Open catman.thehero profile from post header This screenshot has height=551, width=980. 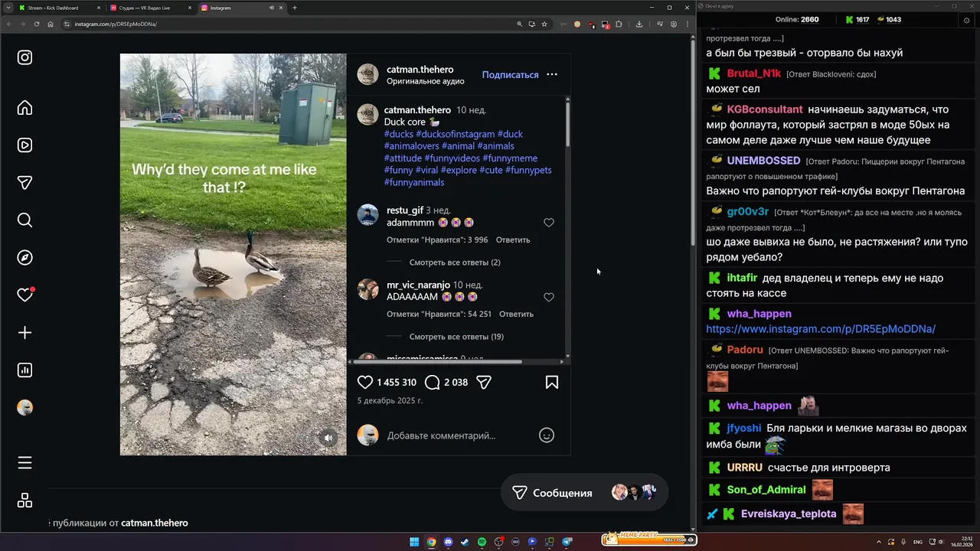pyautogui.click(x=418, y=69)
